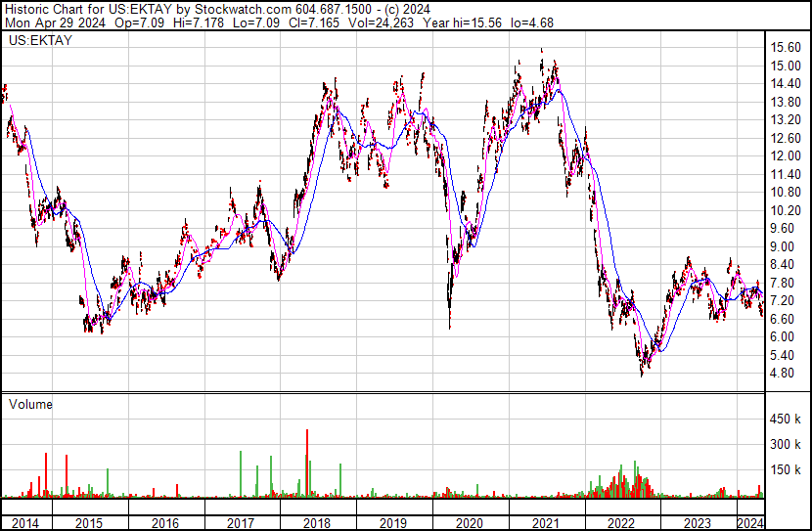Click the 14.40 price axis label
The image size is (812, 531).
click(786, 84)
